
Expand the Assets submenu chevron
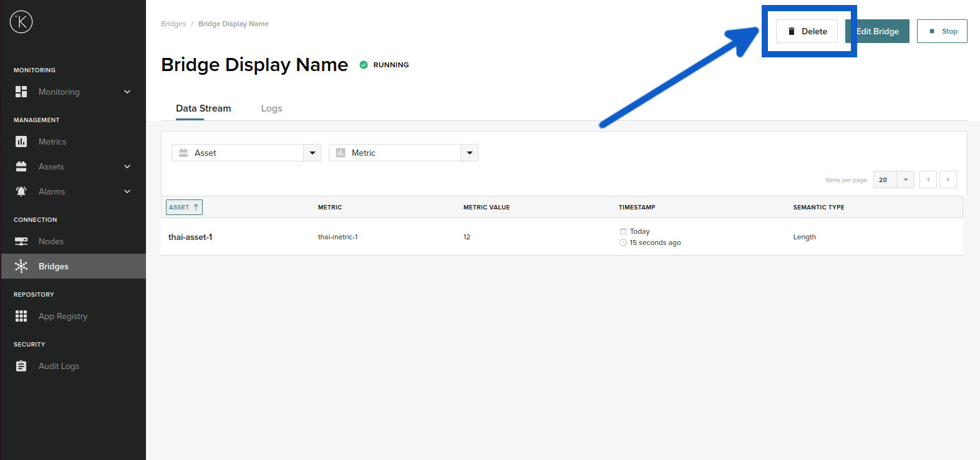pos(127,166)
